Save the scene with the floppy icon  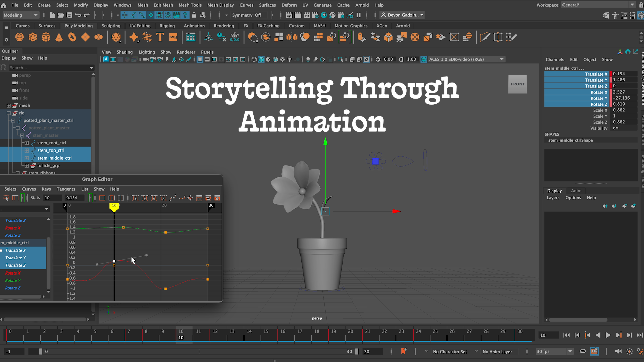pos(69,15)
